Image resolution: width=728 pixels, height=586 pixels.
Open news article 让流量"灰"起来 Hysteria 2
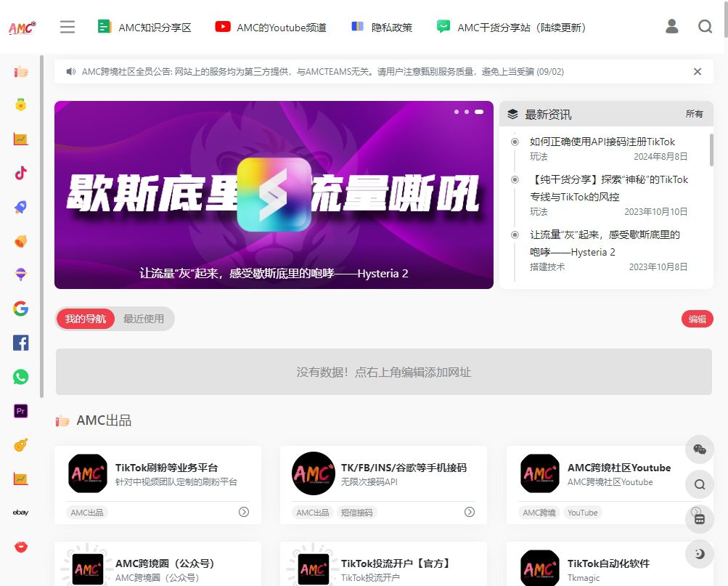(x=605, y=243)
